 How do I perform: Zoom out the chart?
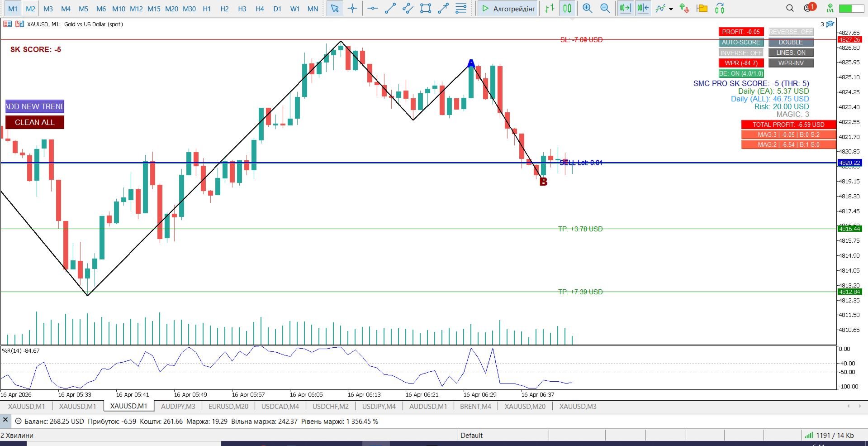[605, 8]
